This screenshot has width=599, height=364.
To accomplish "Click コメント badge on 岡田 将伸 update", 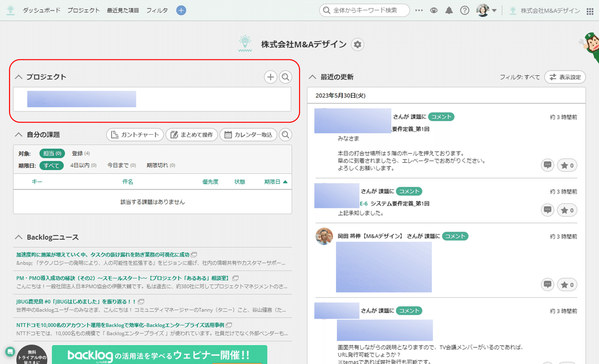I will click(455, 236).
